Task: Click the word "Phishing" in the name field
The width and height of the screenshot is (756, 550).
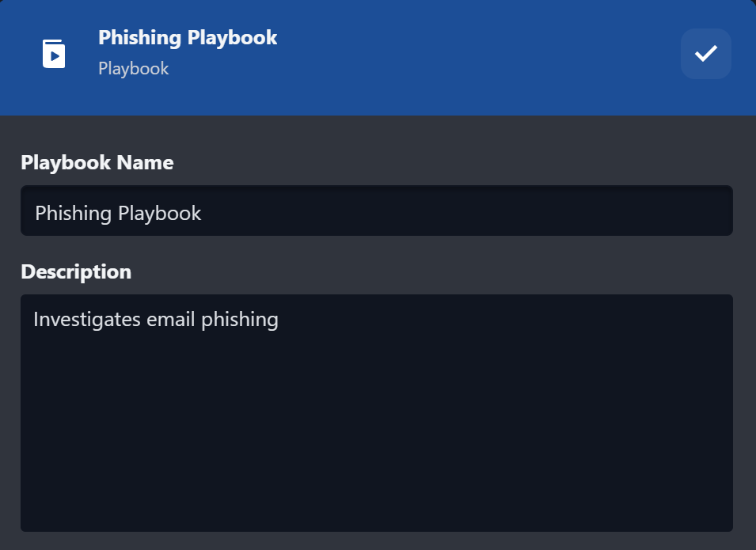Action: tap(74, 213)
